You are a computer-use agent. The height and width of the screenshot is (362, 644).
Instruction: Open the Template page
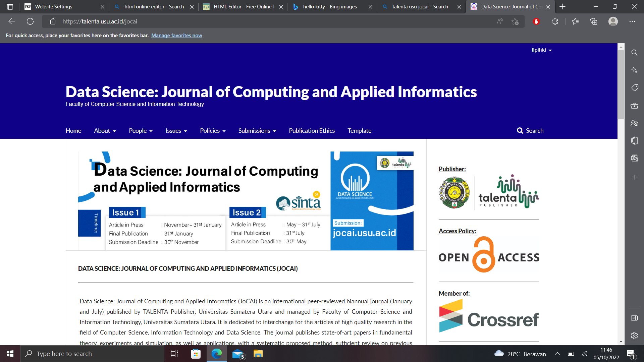pos(360,131)
